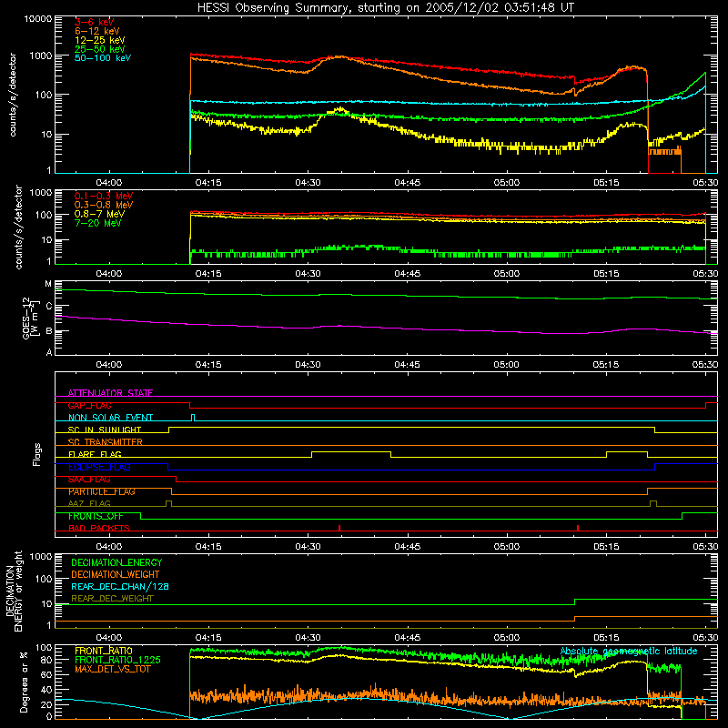Click the 04:30 tick label under top plot
This screenshot has width=728, height=728.
(308, 183)
